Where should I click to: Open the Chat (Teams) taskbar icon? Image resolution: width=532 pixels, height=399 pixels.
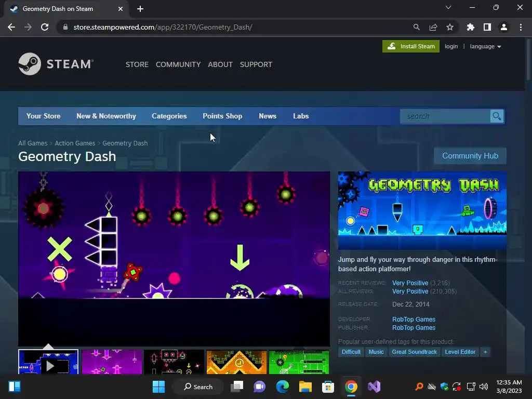(x=260, y=387)
